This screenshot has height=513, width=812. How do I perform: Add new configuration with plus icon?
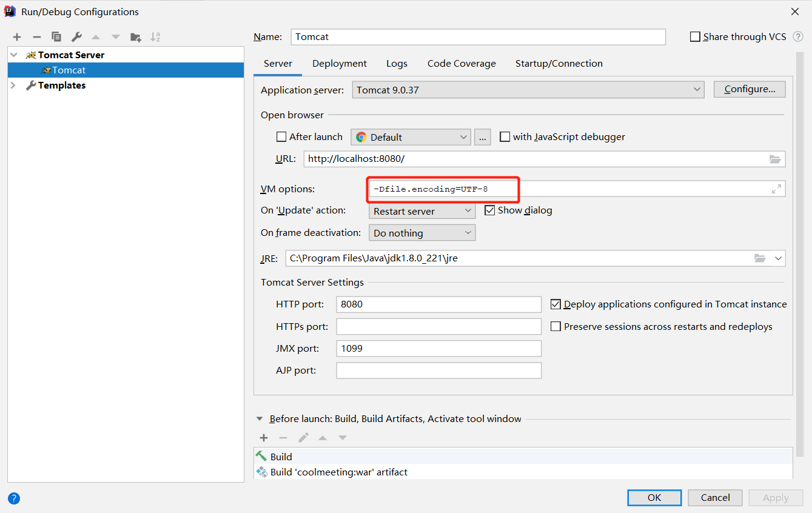tap(17, 37)
